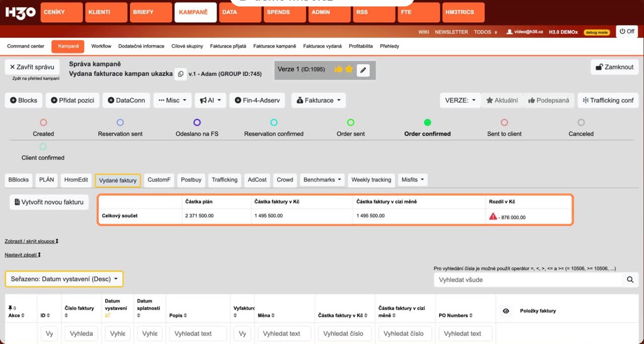
Task: Click the Zamknout lock button
Action: (614, 67)
